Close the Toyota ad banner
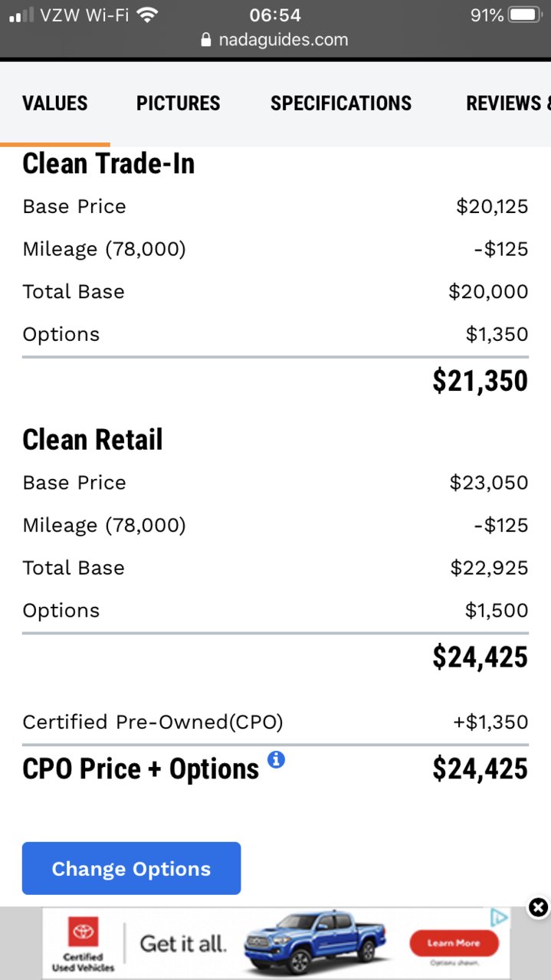551x980 pixels. click(x=539, y=908)
